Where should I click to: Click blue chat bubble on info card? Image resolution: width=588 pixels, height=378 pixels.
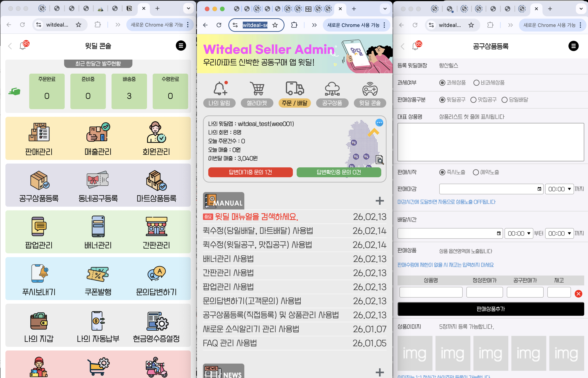(x=379, y=122)
